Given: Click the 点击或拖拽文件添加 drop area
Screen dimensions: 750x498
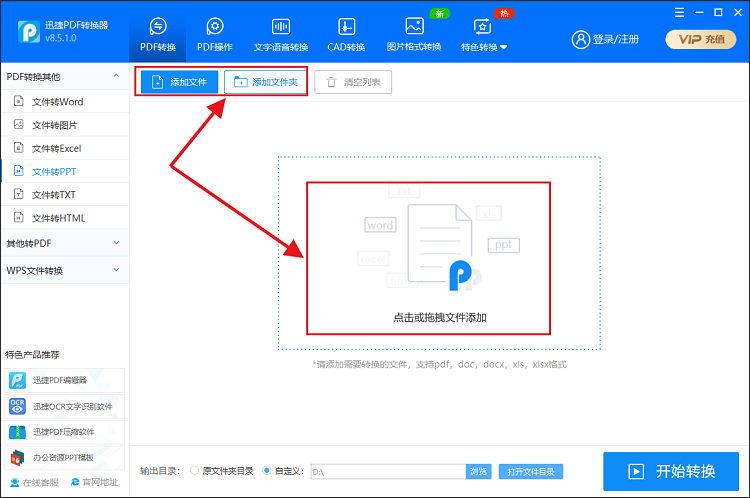Looking at the screenshot, I should (439, 253).
